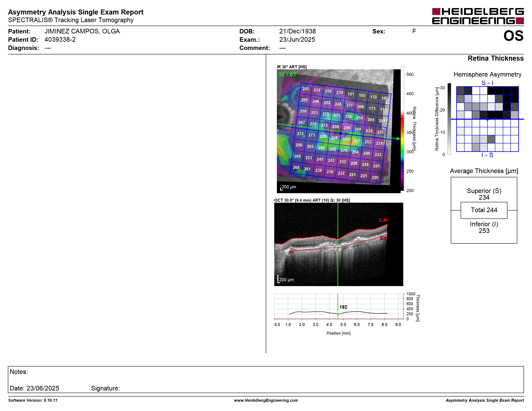Click the 200 µm scale label on OCT scan

point(286,280)
